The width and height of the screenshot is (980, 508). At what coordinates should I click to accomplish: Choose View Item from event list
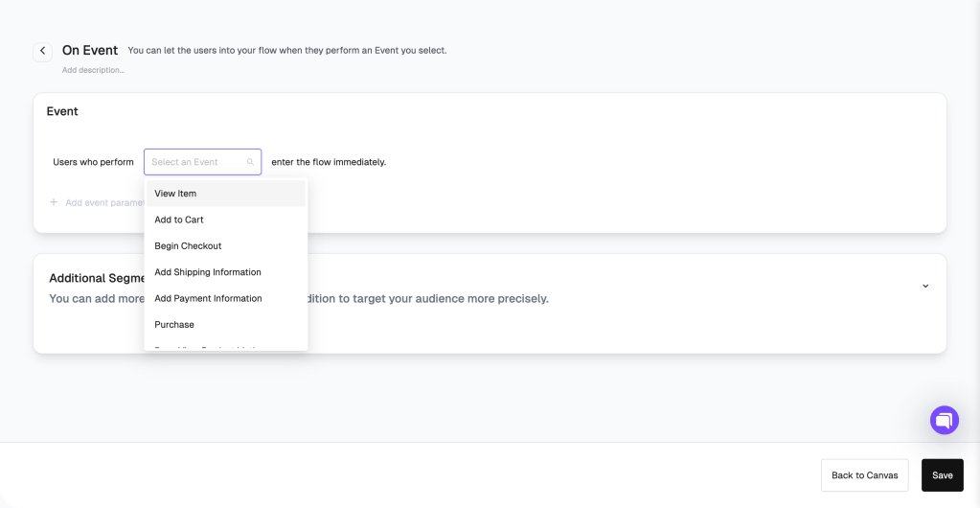tap(226, 194)
